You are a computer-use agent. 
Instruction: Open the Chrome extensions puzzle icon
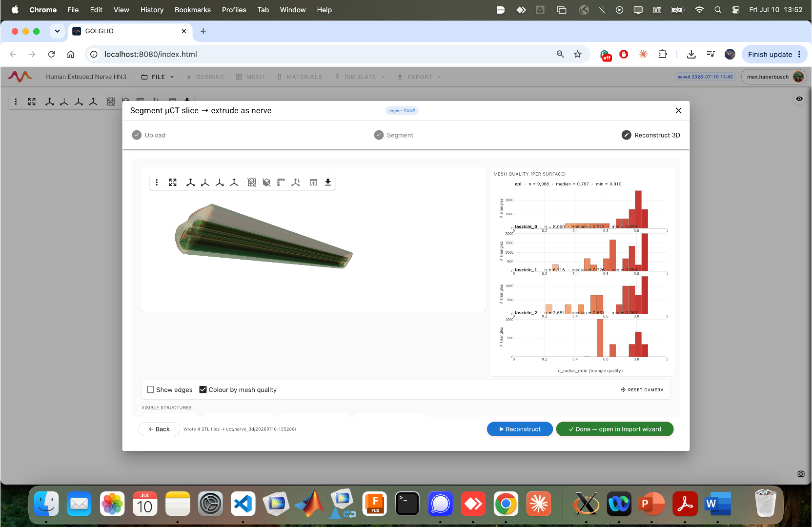(663, 54)
